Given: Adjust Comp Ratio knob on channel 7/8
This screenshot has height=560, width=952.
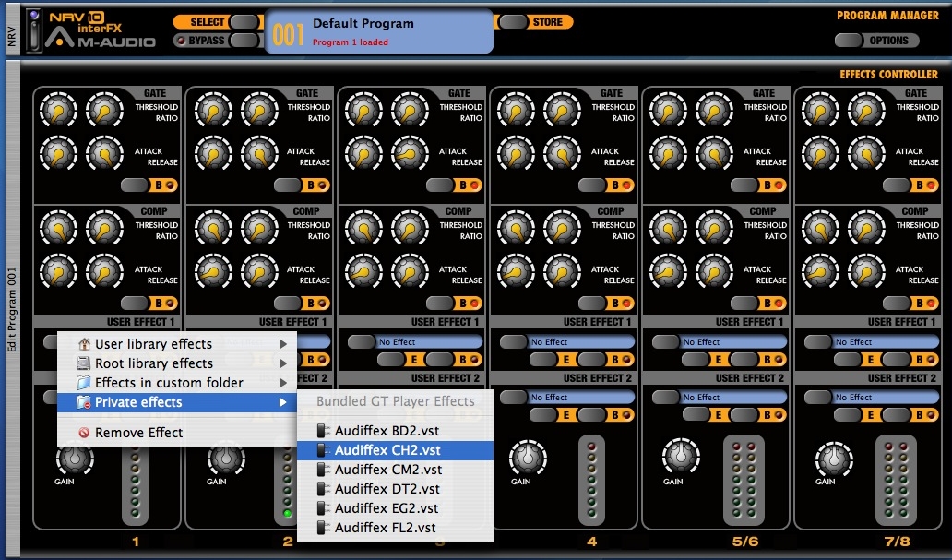Looking at the screenshot, I should pos(866,229).
